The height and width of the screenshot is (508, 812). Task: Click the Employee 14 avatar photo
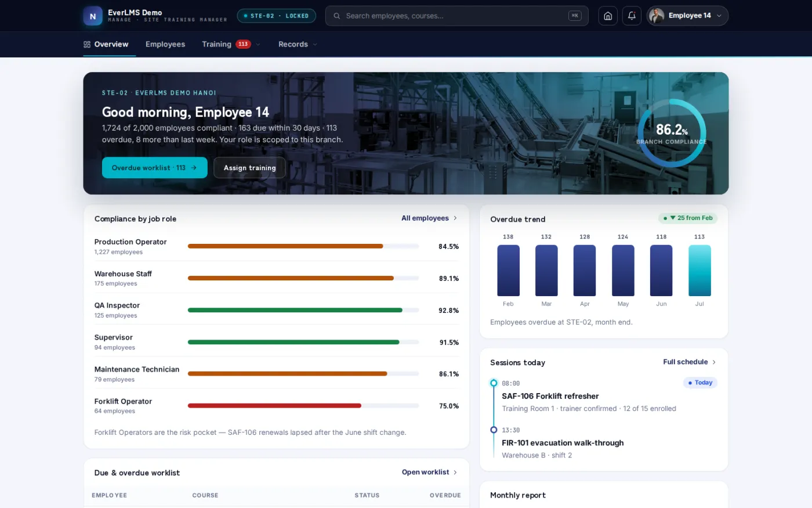[x=657, y=16]
